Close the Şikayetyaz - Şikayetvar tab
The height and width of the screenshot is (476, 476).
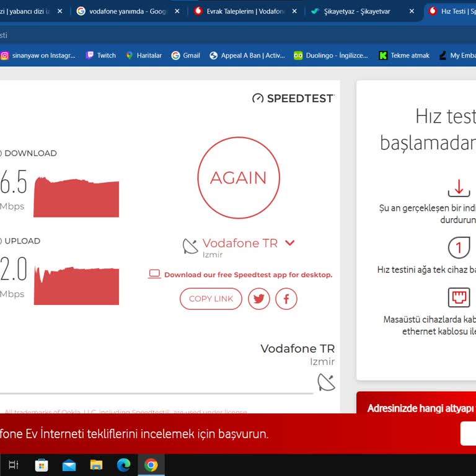pyautogui.click(x=412, y=11)
